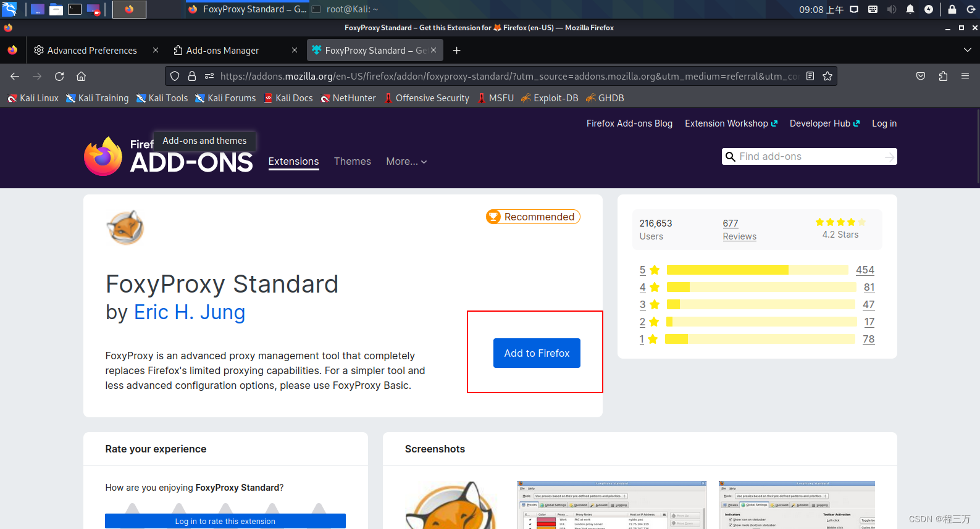This screenshot has height=529, width=980.
Task: Select the Extensions navigation item
Action: [293, 161]
